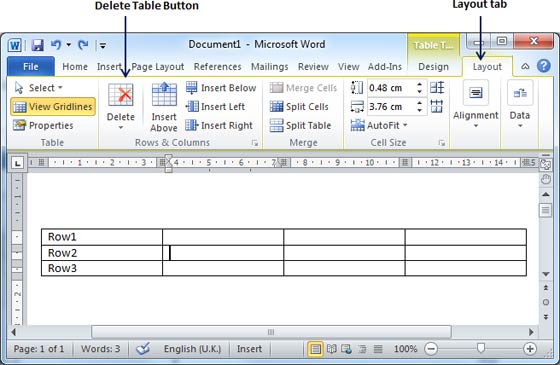Screen dimensions: 560x365
Task: Toggle Print Layout view button
Action: [315, 349]
